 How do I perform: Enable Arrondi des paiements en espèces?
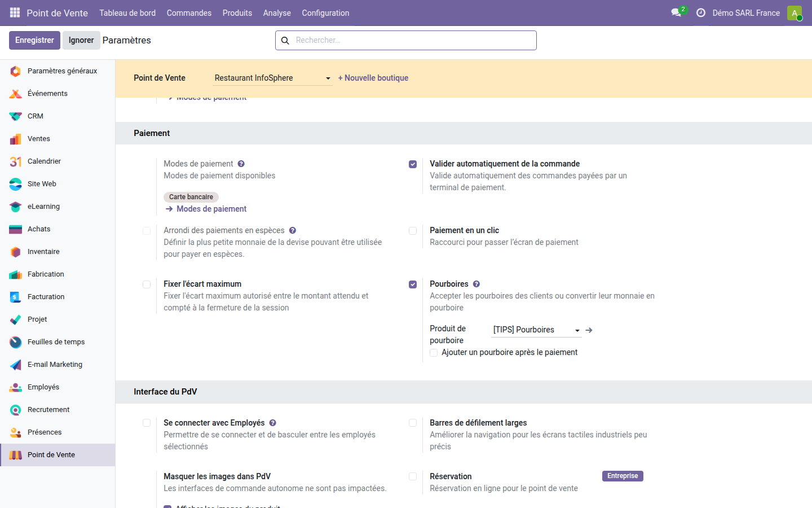pyautogui.click(x=147, y=231)
